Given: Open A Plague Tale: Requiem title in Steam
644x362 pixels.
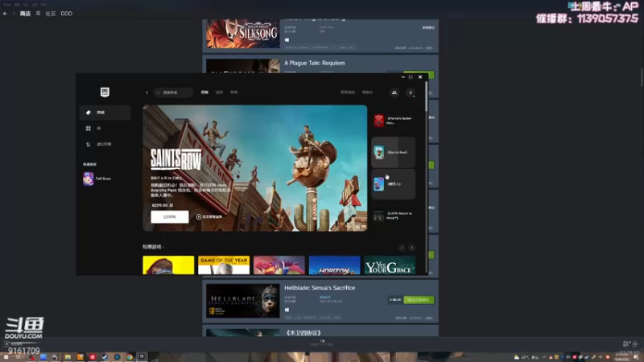Looking at the screenshot, I should [x=315, y=64].
